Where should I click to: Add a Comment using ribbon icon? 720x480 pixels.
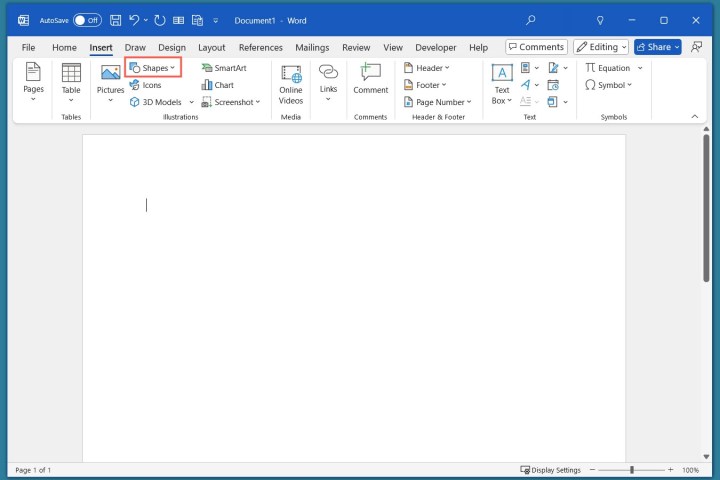pyautogui.click(x=370, y=78)
